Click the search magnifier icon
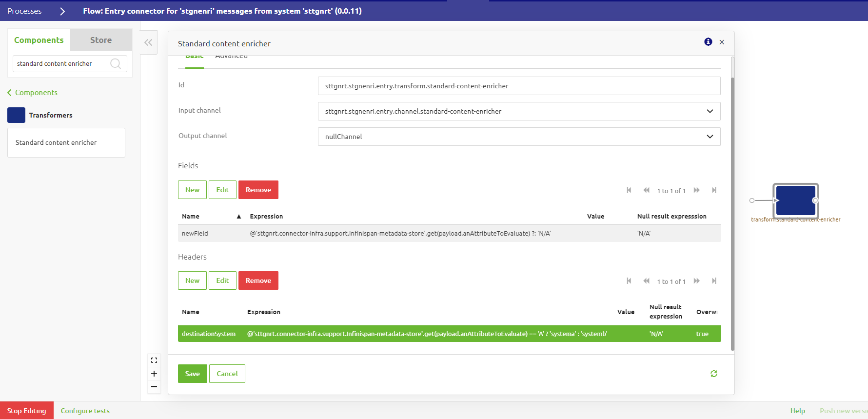This screenshot has height=419, width=868. coord(116,63)
